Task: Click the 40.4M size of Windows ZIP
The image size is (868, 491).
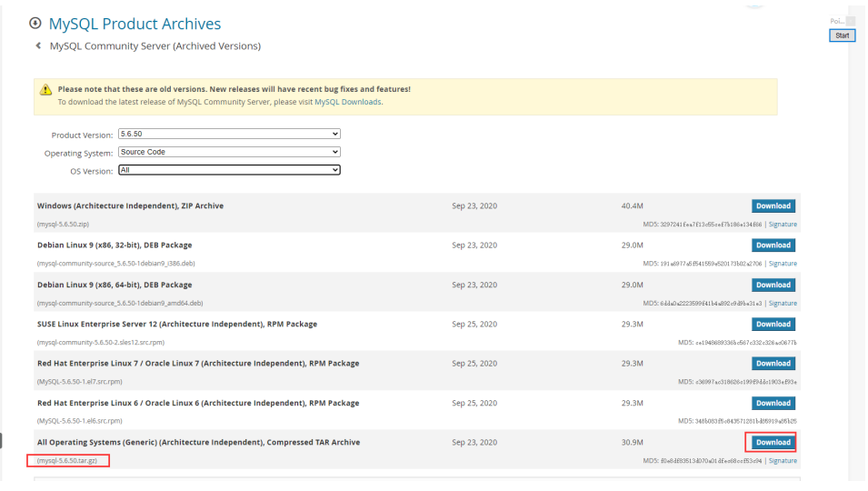Action: [633, 205]
